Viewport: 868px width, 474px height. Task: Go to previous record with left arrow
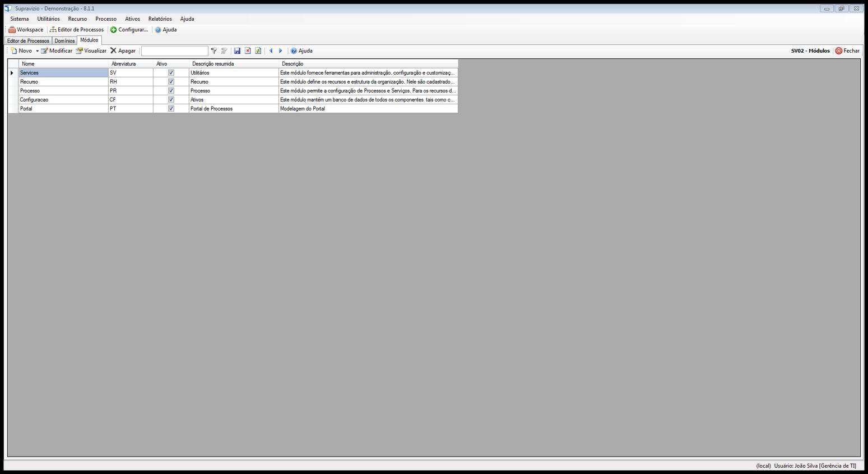(271, 50)
